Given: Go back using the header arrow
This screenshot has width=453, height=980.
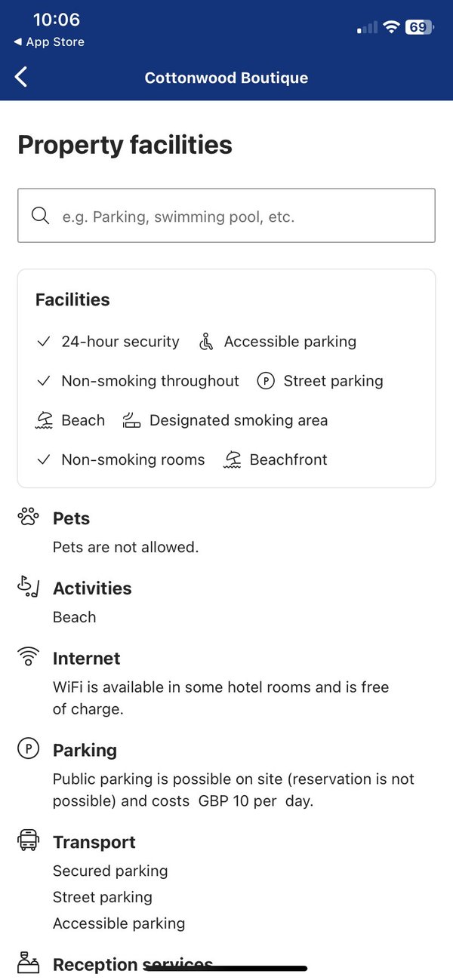Looking at the screenshot, I should [x=21, y=77].
